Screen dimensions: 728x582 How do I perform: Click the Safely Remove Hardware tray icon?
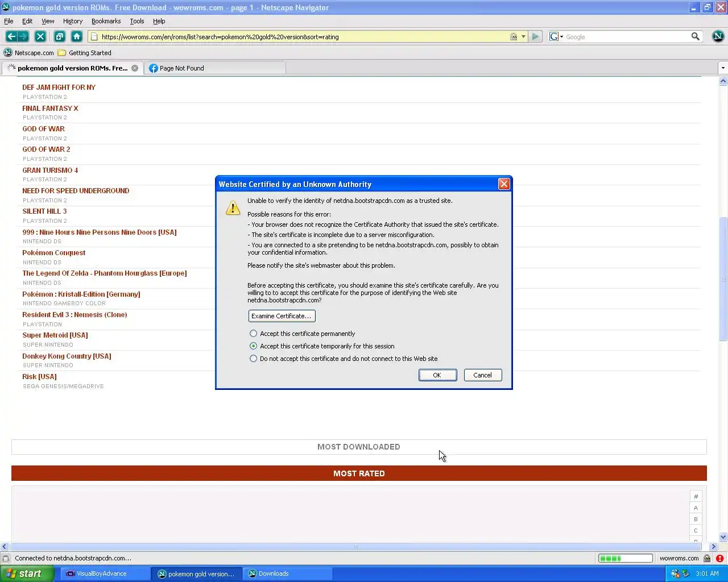(x=685, y=573)
